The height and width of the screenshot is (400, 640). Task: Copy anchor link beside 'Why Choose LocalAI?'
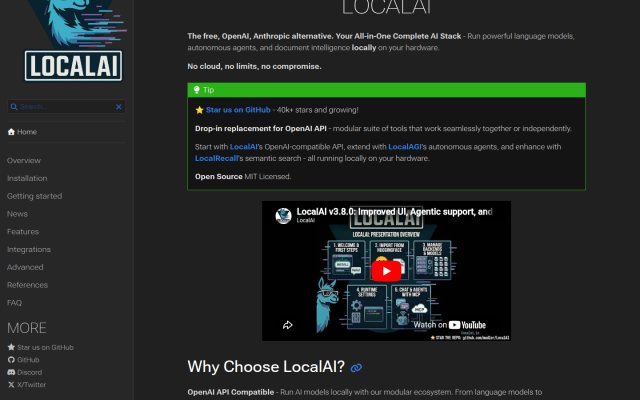pyautogui.click(x=356, y=368)
